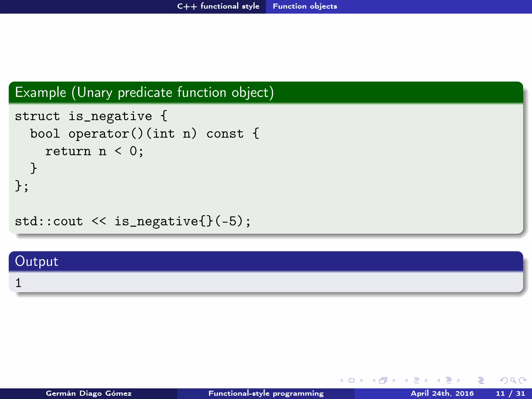This screenshot has width=532, height=399.
Task: Jump to previous section arrow
Action: point(438,381)
